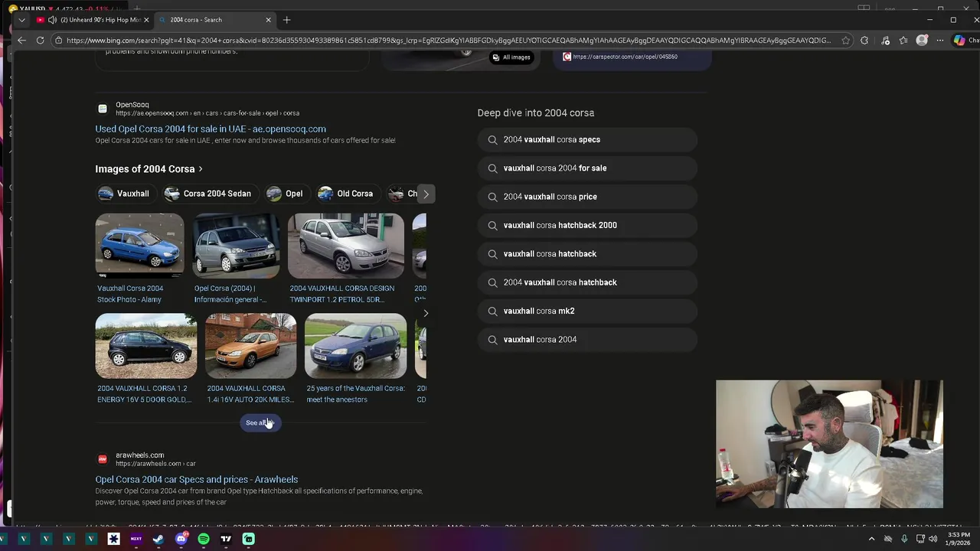
Task: Open 2004 Vauxhall Corsa Design Twinport thumbnail
Action: point(346,246)
